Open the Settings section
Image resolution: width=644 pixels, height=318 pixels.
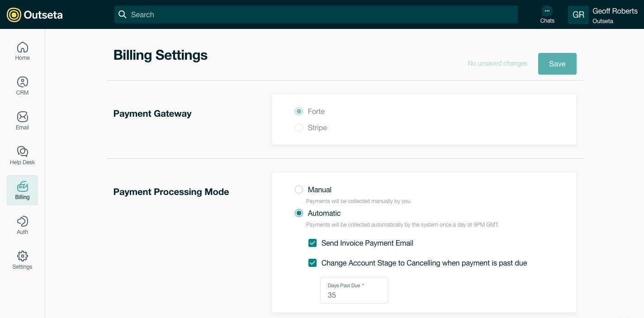point(22,259)
